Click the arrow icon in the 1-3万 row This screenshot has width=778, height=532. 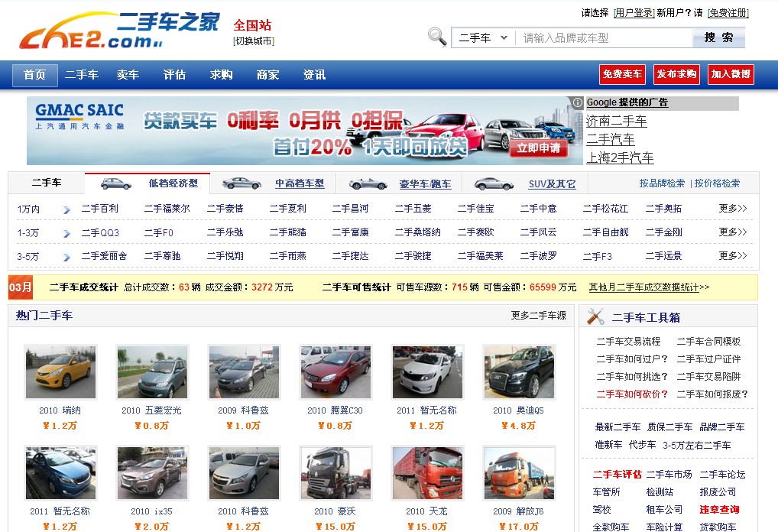[66, 234]
